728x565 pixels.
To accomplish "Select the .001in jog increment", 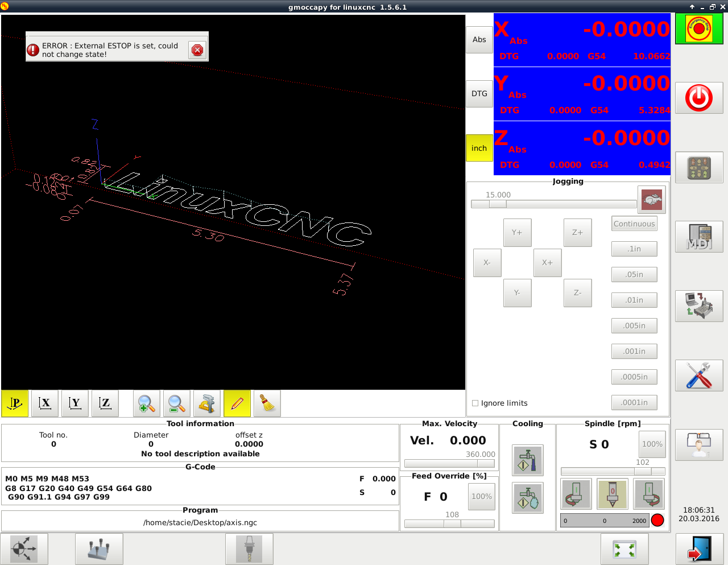I will click(x=635, y=352).
